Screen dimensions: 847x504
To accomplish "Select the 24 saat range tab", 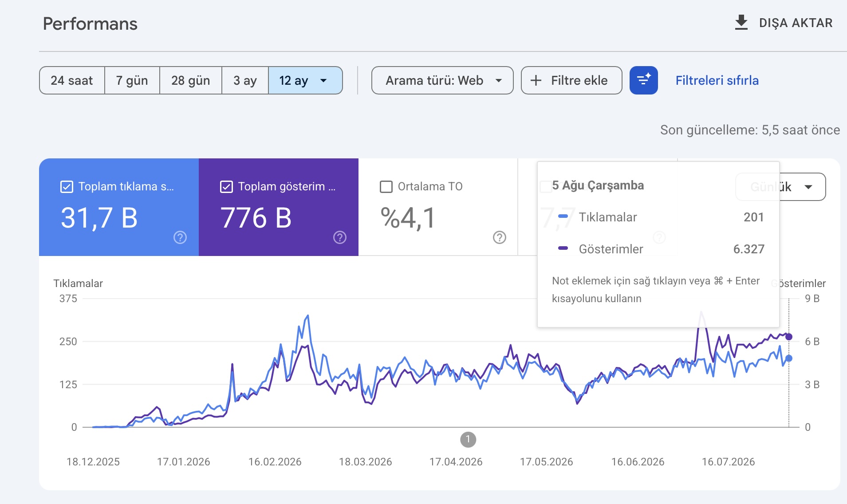I will pyautogui.click(x=72, y=80).
